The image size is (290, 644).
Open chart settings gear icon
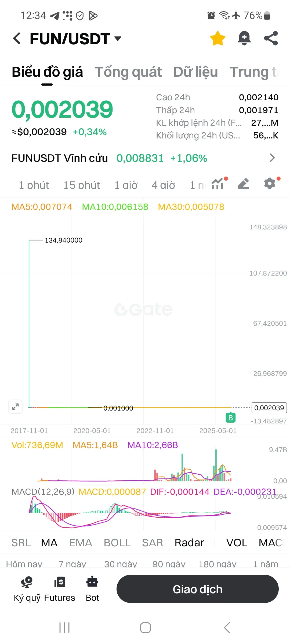pyautogui.click(x=270, y=184)
